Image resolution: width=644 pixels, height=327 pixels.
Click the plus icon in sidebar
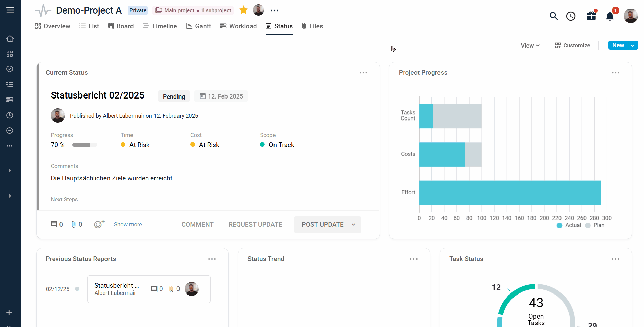tap(9, 313)
